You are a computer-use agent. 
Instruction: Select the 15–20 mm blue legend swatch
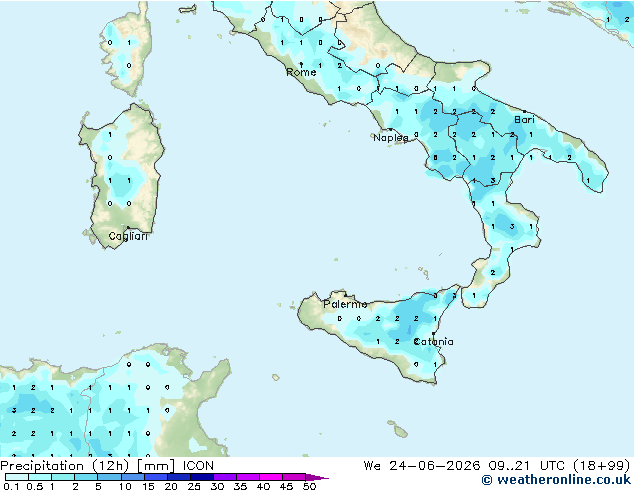(156, 477)
